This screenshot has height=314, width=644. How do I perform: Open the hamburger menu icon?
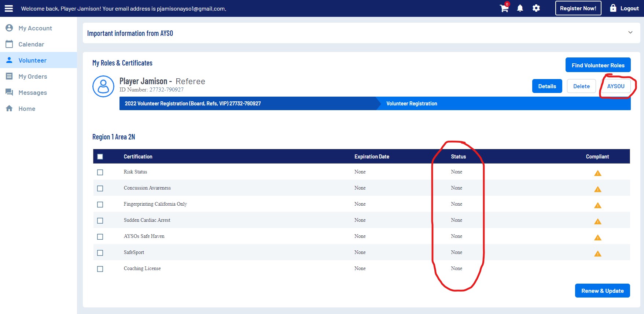(x=9, y=8)
